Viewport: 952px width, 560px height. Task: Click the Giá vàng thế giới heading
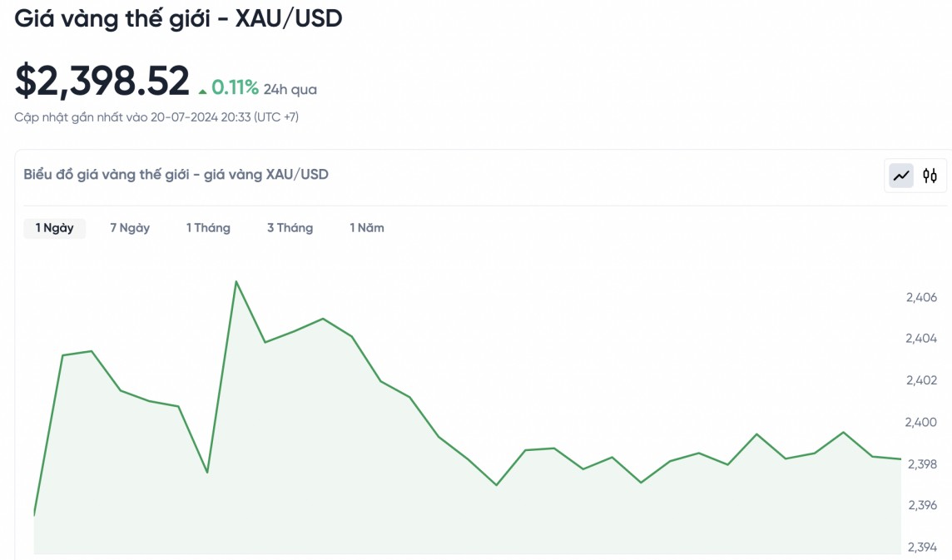[178, 18]
